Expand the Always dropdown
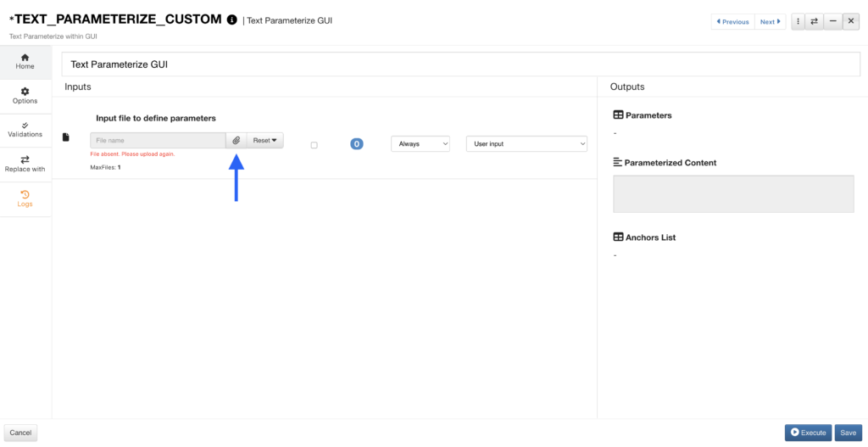Screen dimensions: 868x447 click(420, 144)
